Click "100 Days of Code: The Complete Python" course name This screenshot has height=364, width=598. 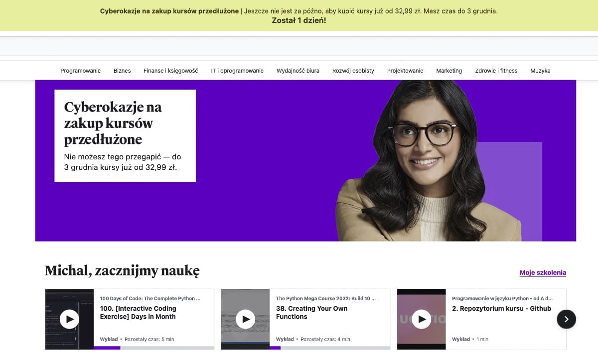(x=150, y=299)
